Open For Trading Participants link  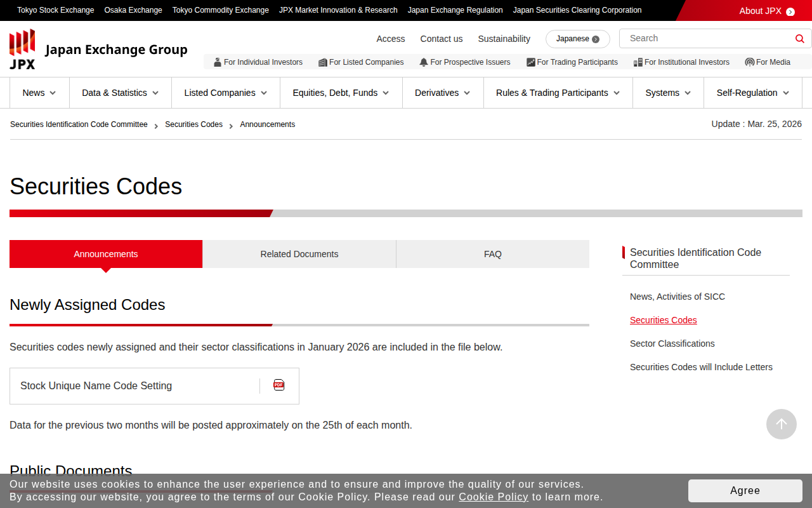click(572, 62)
